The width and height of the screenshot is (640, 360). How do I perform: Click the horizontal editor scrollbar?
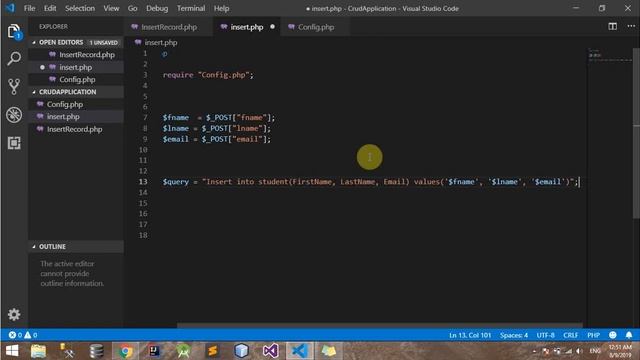(x=380, y=326)
